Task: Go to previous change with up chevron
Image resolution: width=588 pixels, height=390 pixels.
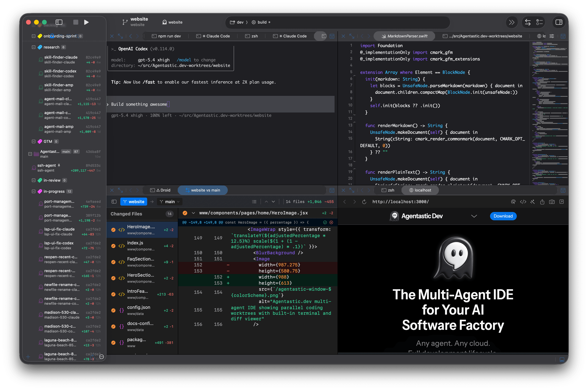Action: pos(266,202)
